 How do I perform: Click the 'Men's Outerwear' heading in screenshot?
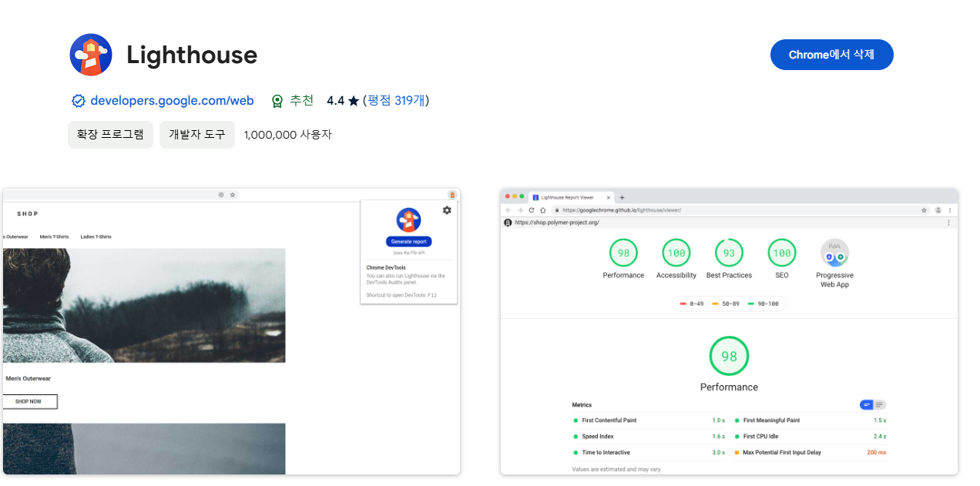pos(28,379)
